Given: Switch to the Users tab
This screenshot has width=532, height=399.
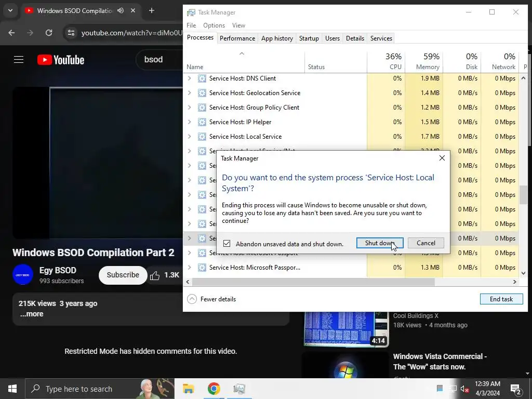Looking at the screenshot, I should click(332, 38).
